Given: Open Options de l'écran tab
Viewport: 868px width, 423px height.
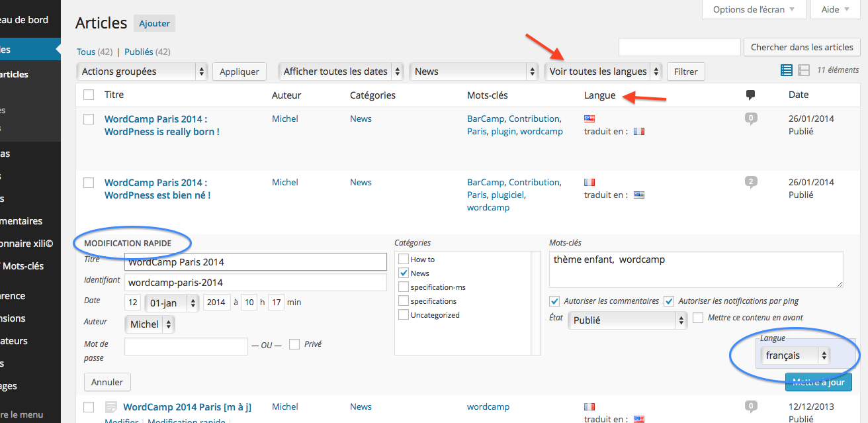Looking at the screenshot, I should [x=754, y=9].
